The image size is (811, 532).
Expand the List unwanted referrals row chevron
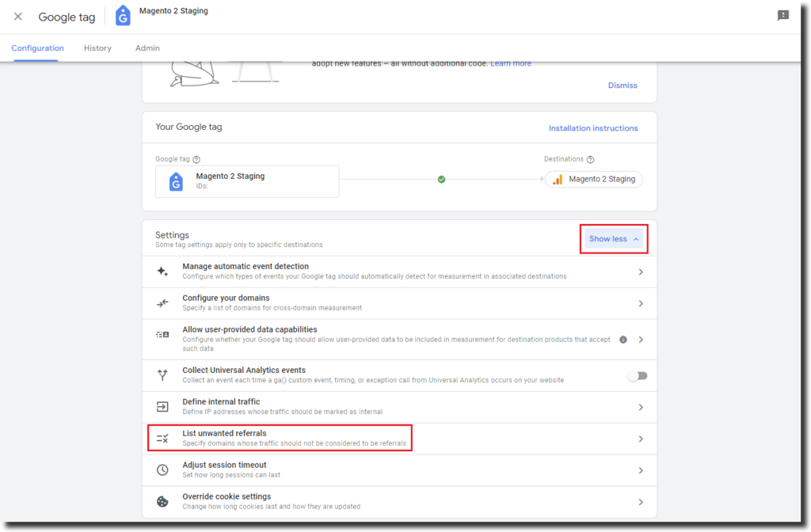coord(641,439)
